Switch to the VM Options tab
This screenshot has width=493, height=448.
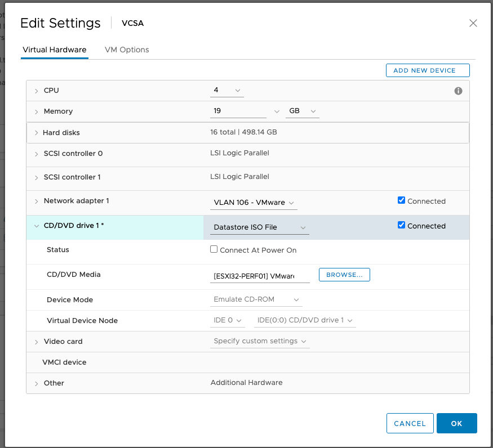pyautogui.click(x=127, y=50)
